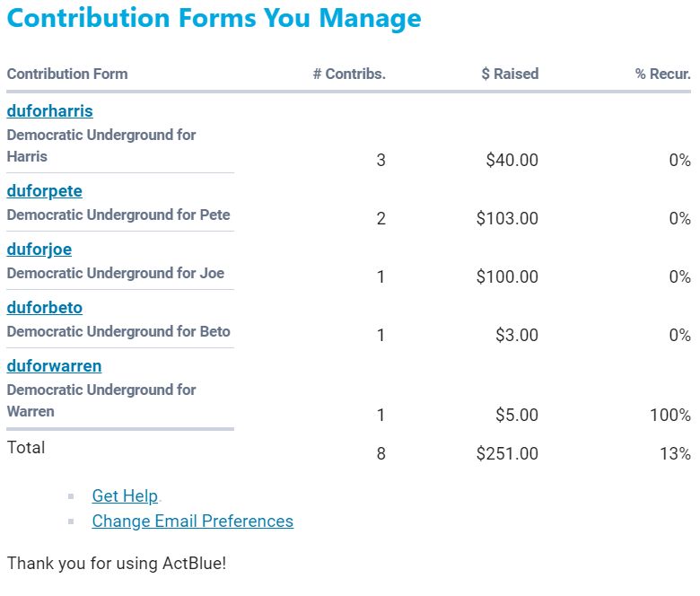
Task: Click the # Contribs. column header
Action: [x=349, y=74]
